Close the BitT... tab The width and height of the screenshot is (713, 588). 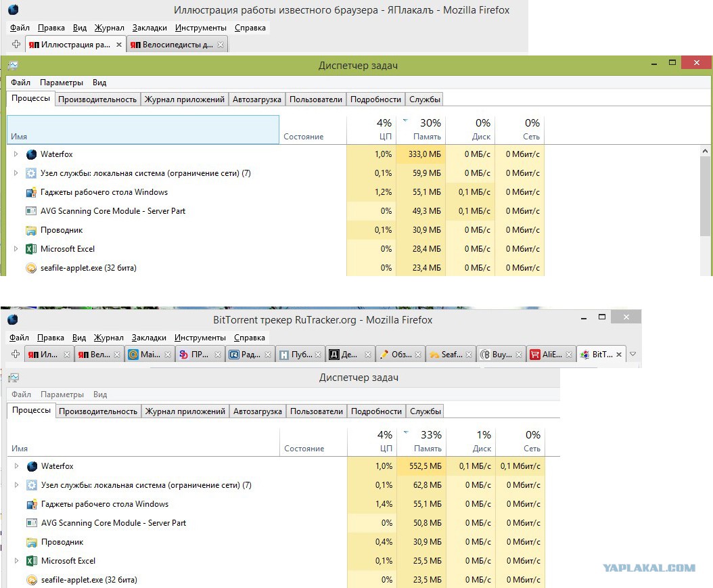point(619,355)
